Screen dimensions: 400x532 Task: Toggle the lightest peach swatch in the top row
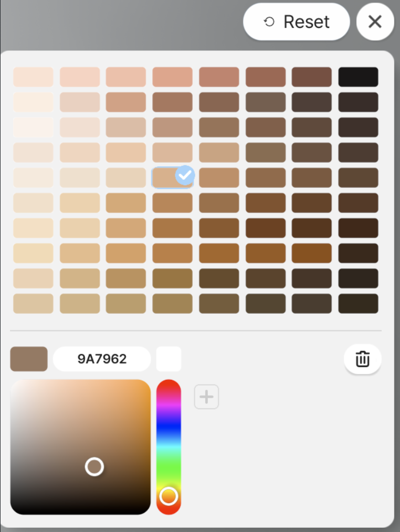[x=33, y=76]
